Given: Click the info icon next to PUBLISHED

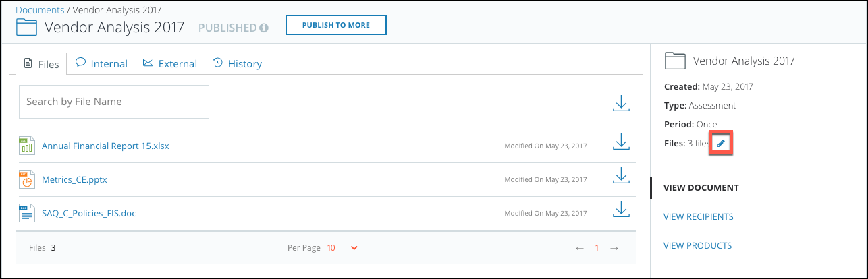Looking at the screenshot, I should tap(264, 28).
